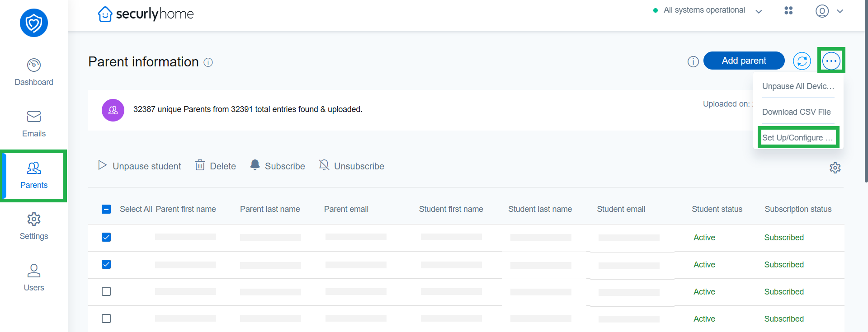Click the Delete action with trash icon

pyautogui.click(x=216, y=166)
